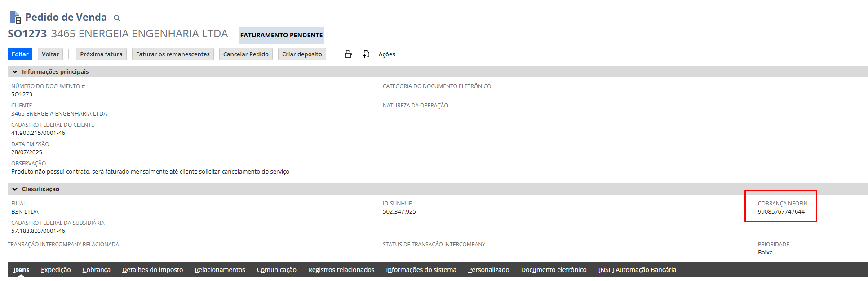This screenshot has width=868, height=281.
Task: Go to the Documento eletrônico tab
Action: click(554, 270)
